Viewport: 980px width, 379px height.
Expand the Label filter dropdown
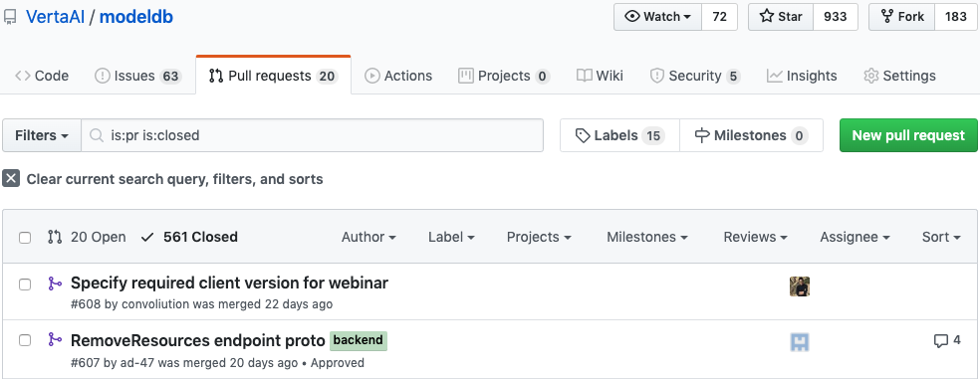pyautogui.click(x=451, y=238)
